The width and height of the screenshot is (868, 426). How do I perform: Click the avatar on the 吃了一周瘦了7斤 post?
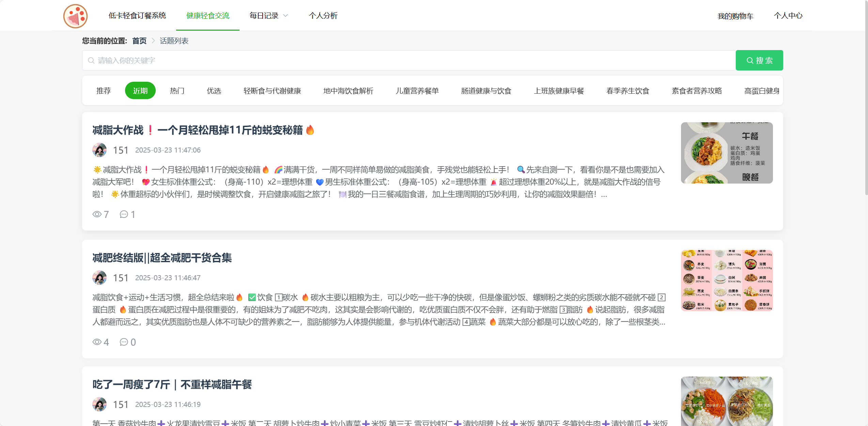click(x=99, y=404)
